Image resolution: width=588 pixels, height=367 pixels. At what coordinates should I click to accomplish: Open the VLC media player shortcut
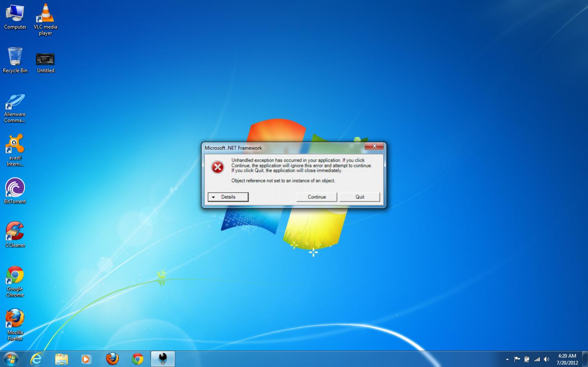(x=45, y=20)
